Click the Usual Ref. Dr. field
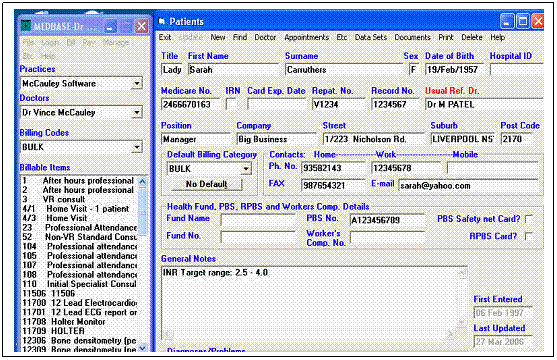The width and height of the screenshot is (557, 360). coord(484,104)
